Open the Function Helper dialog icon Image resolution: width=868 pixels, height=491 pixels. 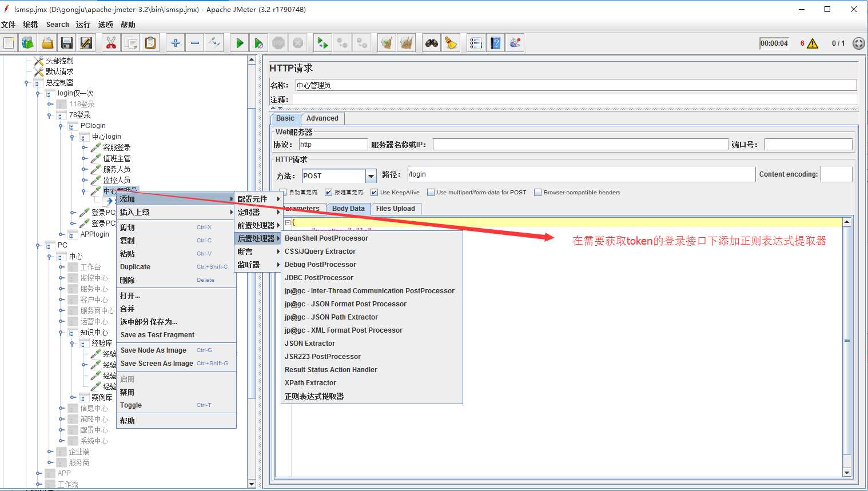pyautogui.click(x=476, y=43)
